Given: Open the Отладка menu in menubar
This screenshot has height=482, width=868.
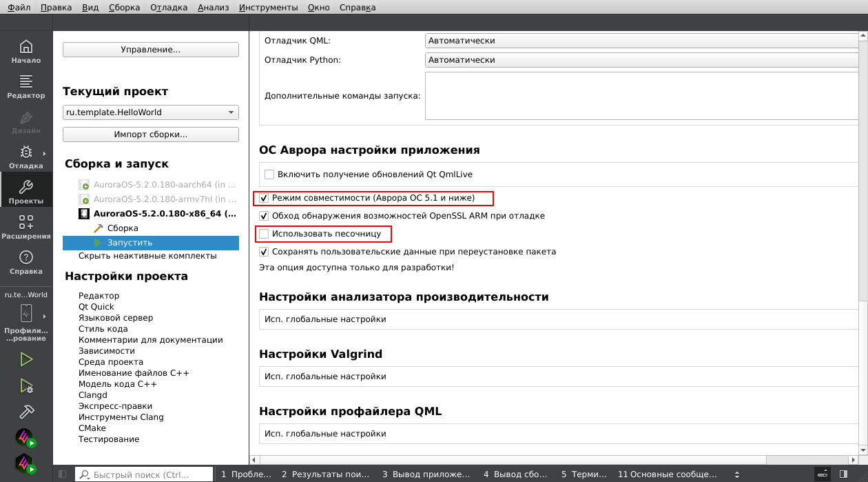Looking at the screenshot, I should 168,8.
